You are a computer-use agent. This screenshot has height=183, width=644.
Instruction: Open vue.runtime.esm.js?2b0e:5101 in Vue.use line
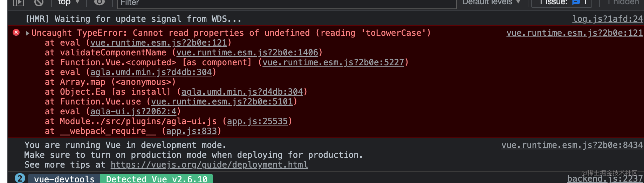tap(222, 102)
